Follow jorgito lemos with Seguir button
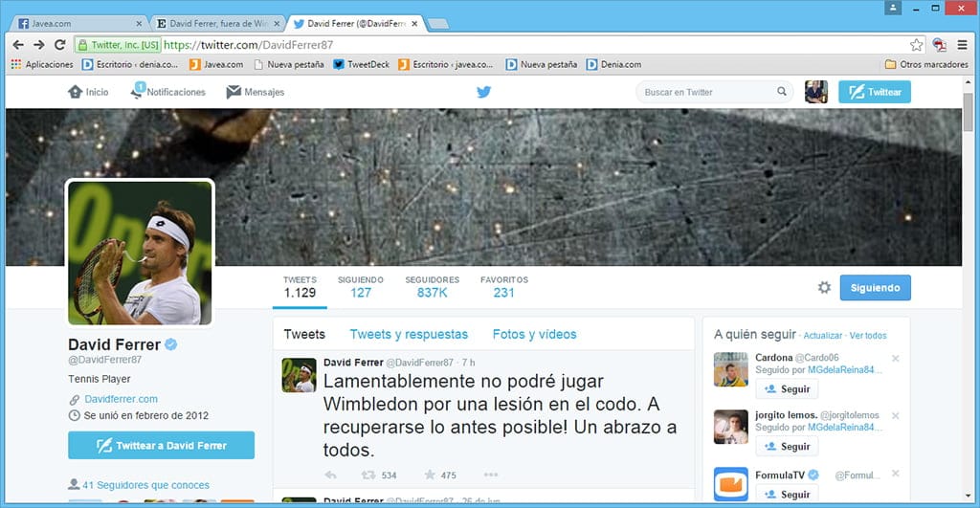Image resolution: width=980 pixels, height=508 pixels. [x=787, y=447]
